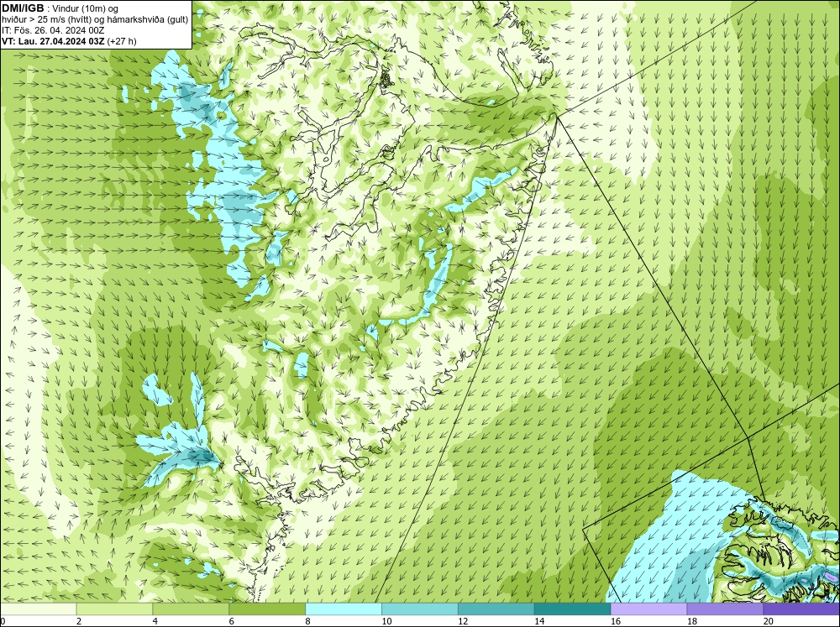Click the 'hviður > 25 m/s (hvítt)' legend line

[46, 19]
